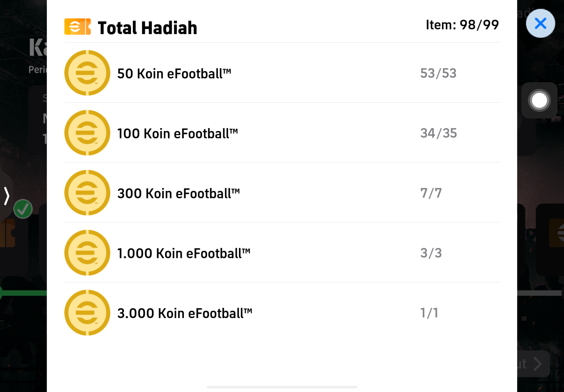Click the Item: 98/99 counter
This screenshot has height=392, width=564.
(462, 25)
